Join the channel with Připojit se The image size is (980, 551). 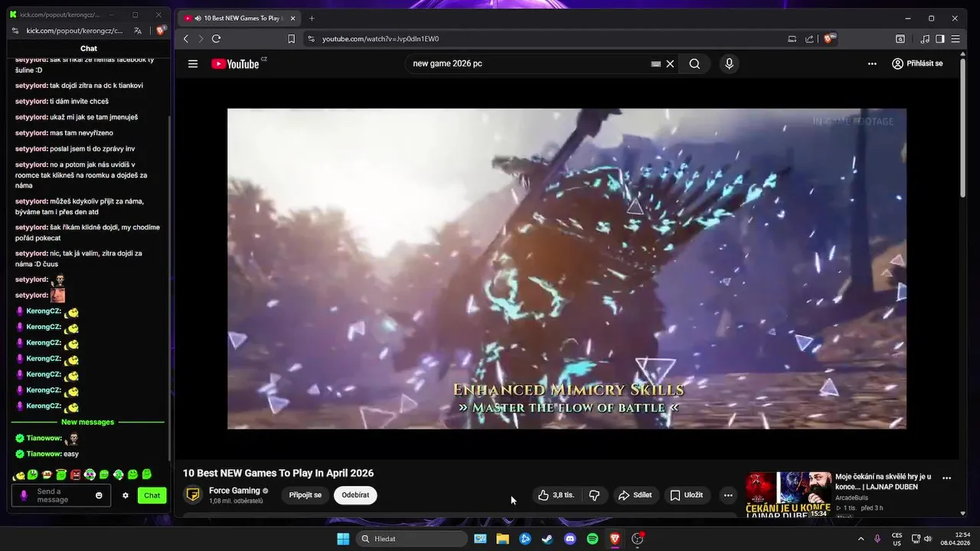pos(305,495)
